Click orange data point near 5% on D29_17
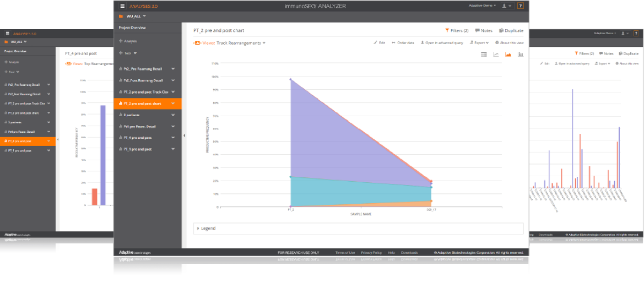The height and width of the screenshot is (293, 644). 431,201
